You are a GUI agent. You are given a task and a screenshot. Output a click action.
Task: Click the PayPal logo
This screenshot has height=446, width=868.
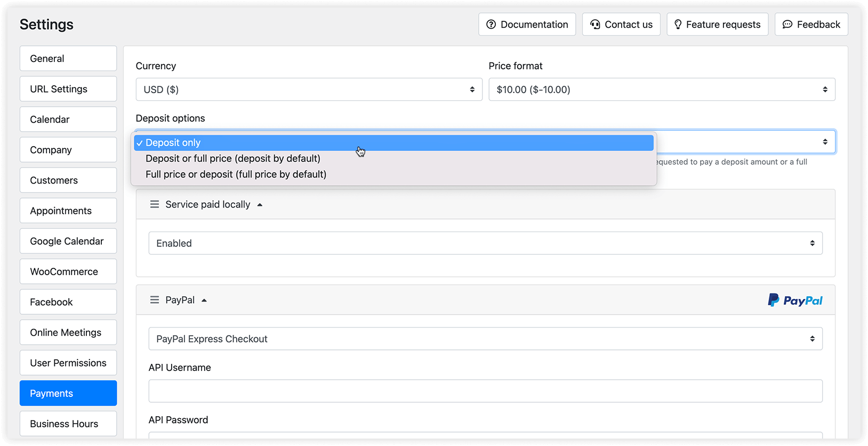pos(795,300)
